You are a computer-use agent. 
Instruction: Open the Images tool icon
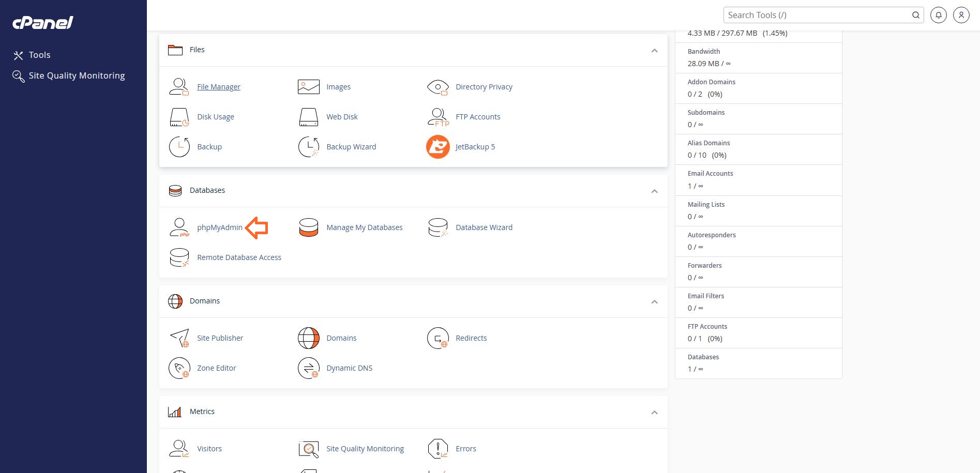pyautogui.click(x=308, y=87)
